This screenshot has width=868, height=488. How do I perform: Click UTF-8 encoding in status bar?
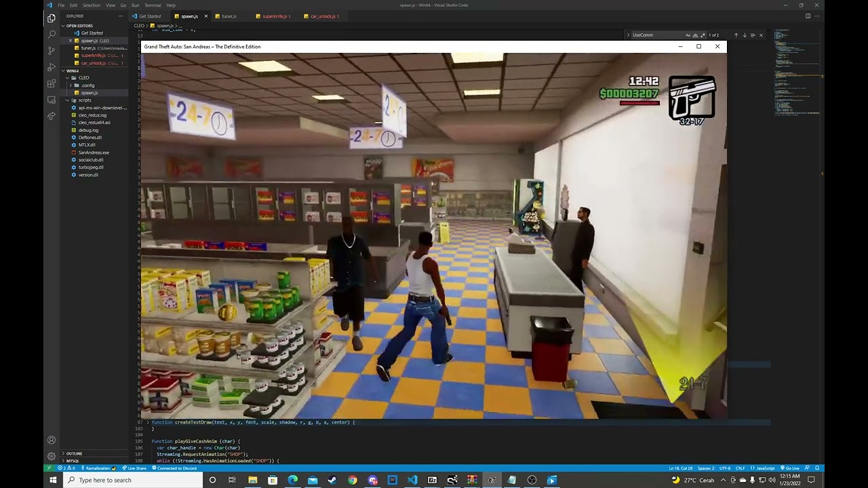click(724, 468)
